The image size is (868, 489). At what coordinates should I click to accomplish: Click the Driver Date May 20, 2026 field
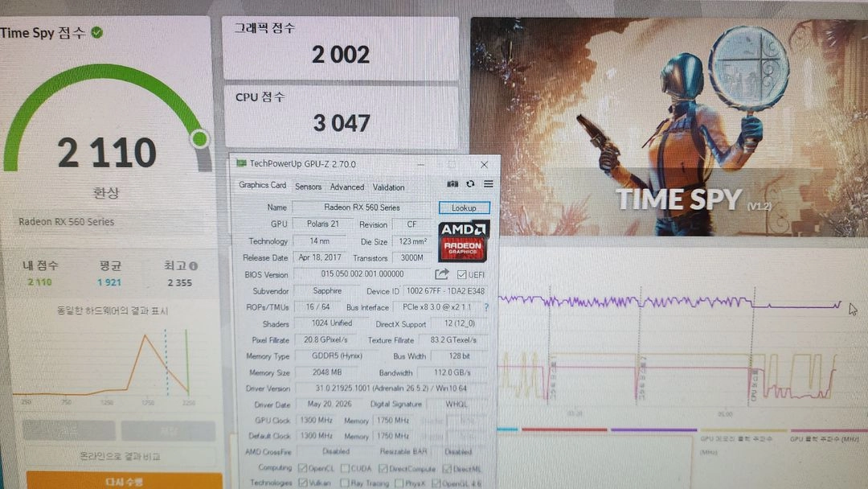pyautogui.click(x=330, y=404)
